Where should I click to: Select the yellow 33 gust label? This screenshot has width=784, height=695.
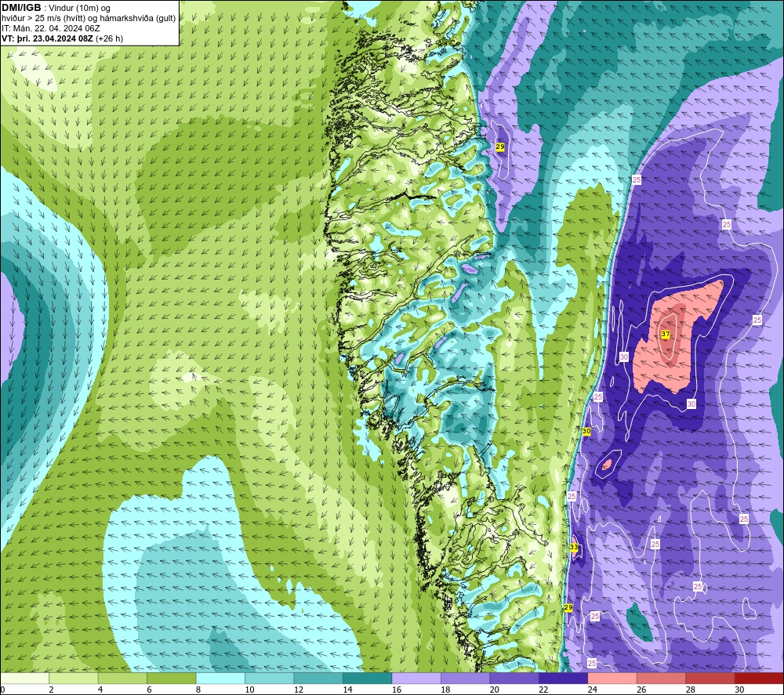[x=574, y=547]
